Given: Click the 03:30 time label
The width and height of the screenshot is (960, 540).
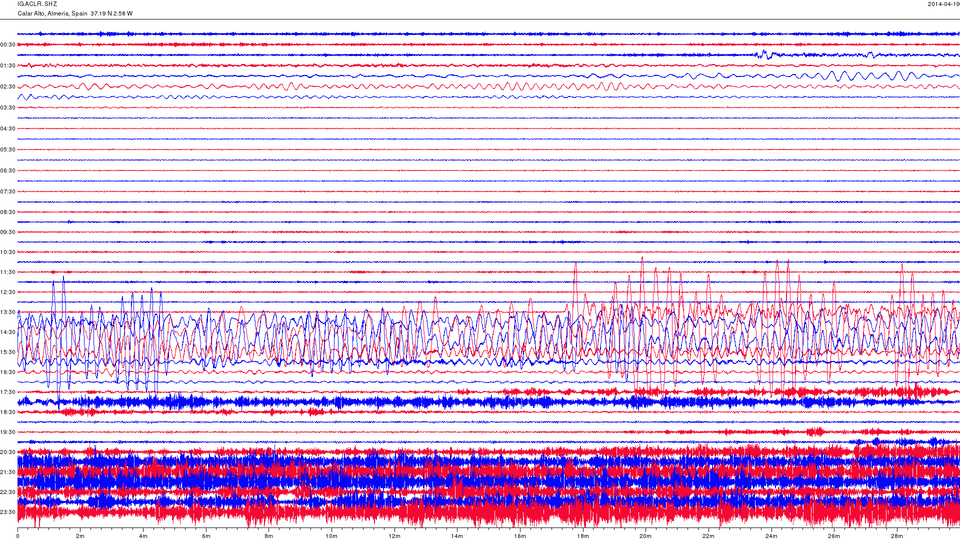Looking at the screenshot, I should (8, 108).
